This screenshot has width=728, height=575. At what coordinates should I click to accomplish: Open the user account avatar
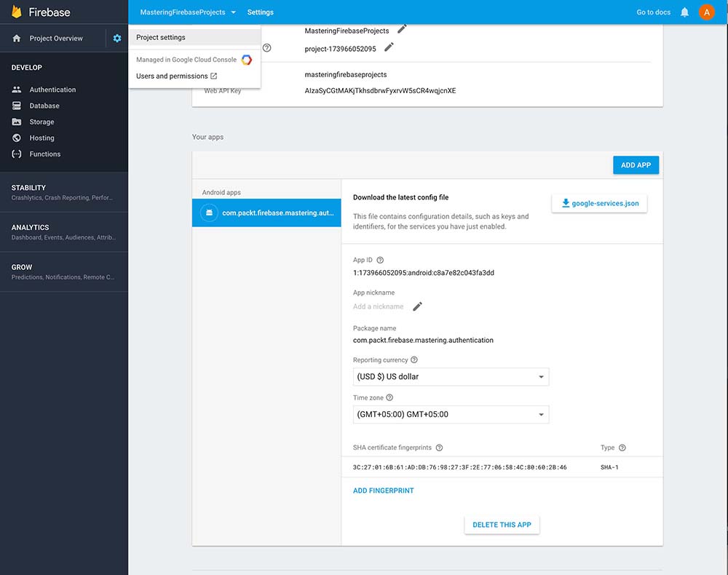706,12
